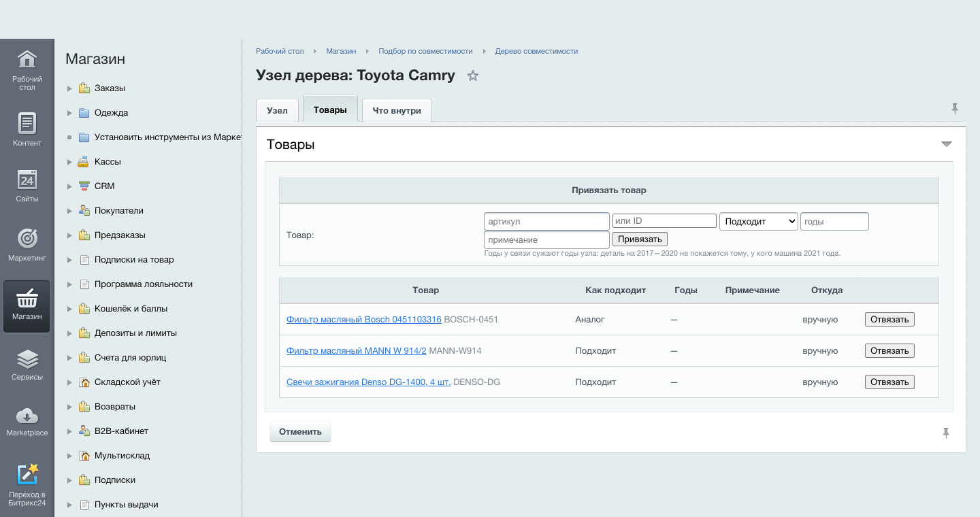Screen dimensions: 980x517
Task: Select the Товары tab
Action: (330, 110)
